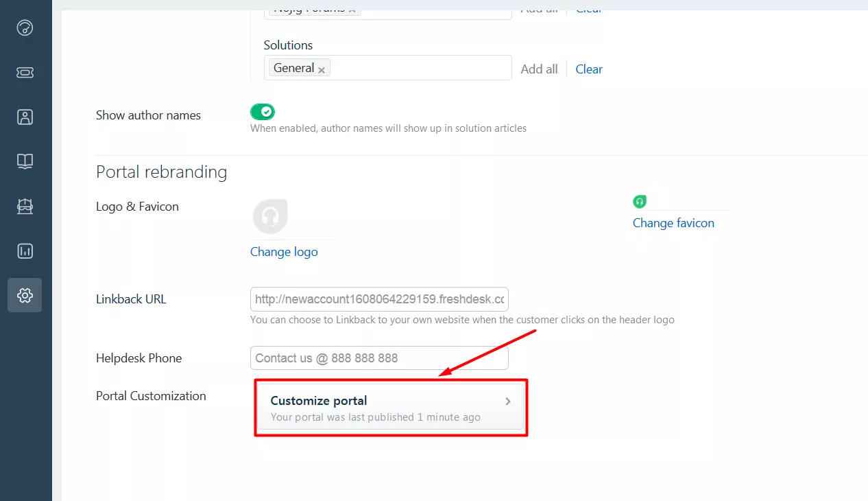Expand Customize portal chevron arrow

pos(508,401)
